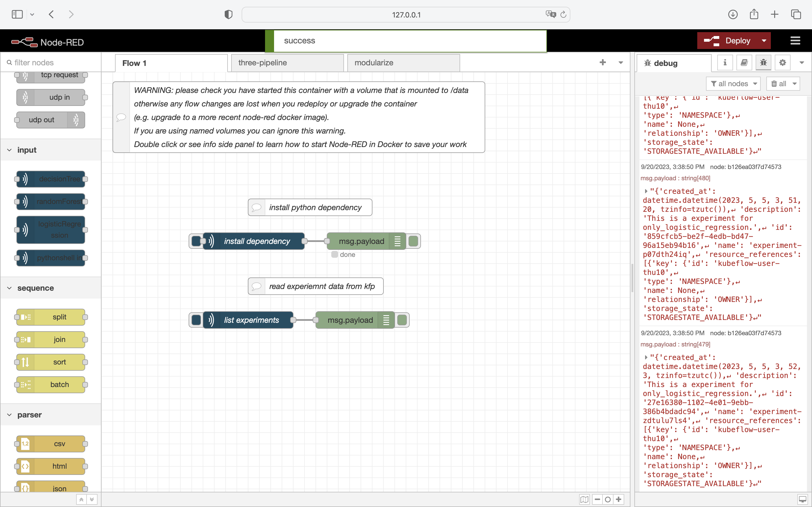Open debug sidebar settings via gear icon
This screenshot has width=812, height=507.
[782, 62]
